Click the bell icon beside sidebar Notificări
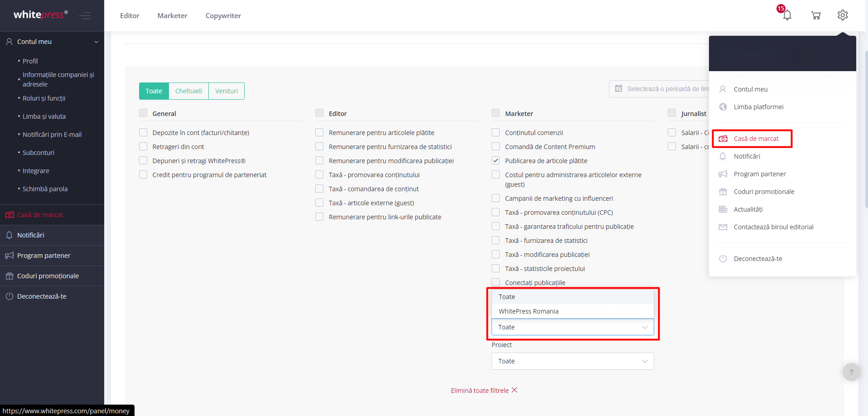Screen dimensions: 868x416 coord(9,235)
